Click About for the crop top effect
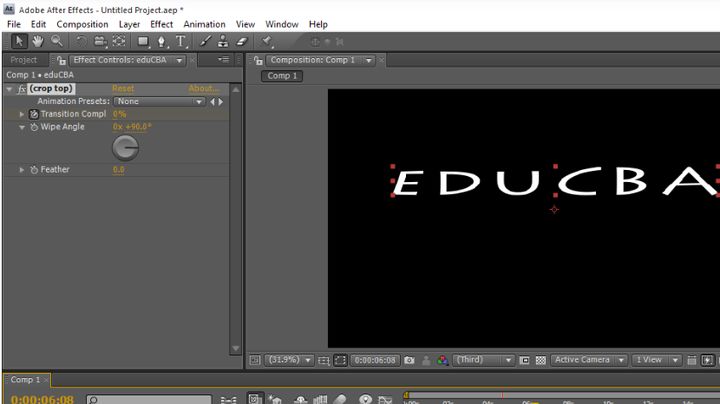 (x=203, y=89)
